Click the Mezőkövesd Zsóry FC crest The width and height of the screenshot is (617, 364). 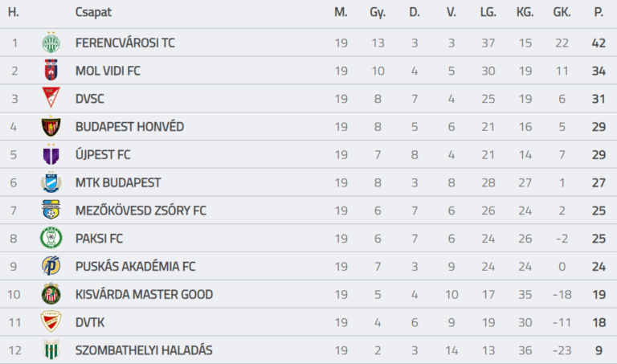51,210
